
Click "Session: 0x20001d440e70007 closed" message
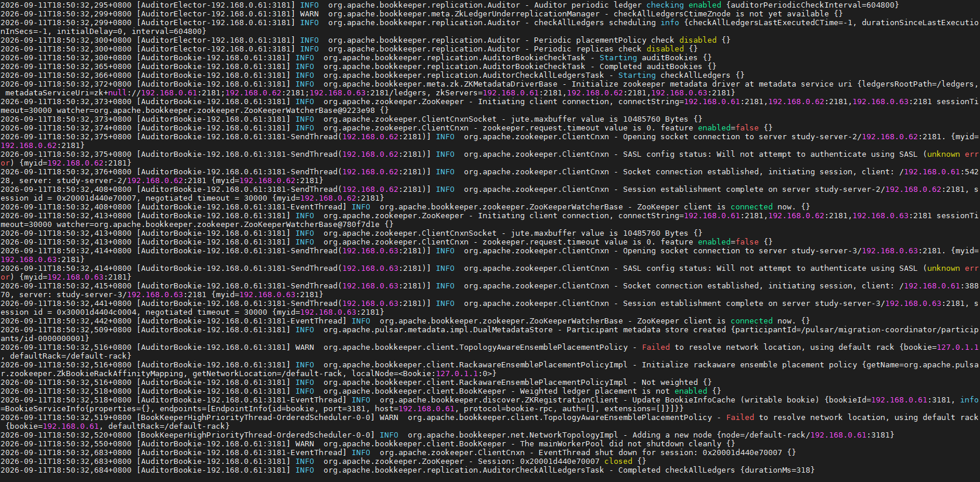click(x=555, y=462)
